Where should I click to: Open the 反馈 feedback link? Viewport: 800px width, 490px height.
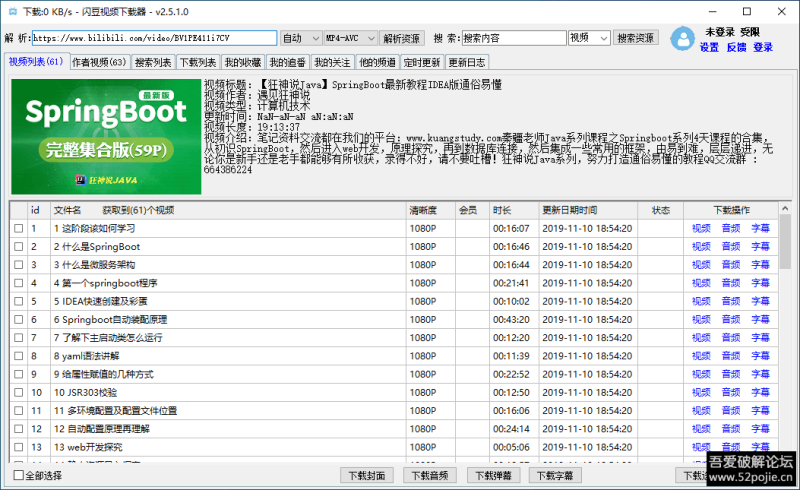coord(736,47)
